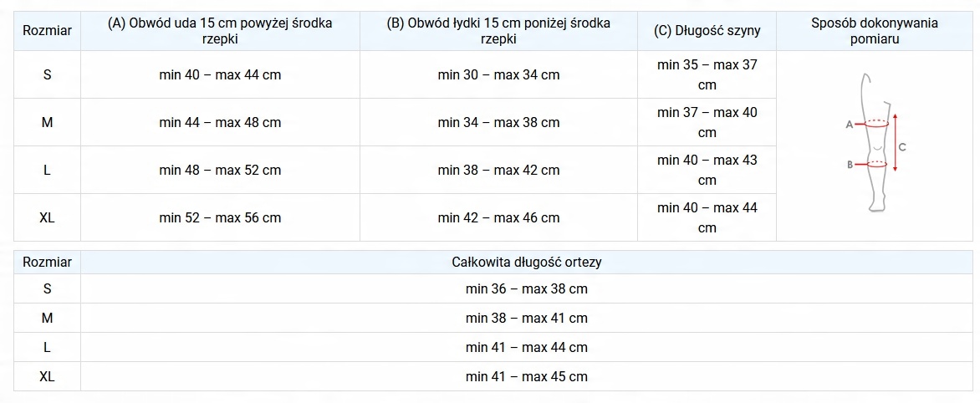Select size S row in top table
Viewport: 980px width, 403px height.
tap(47, 74)
